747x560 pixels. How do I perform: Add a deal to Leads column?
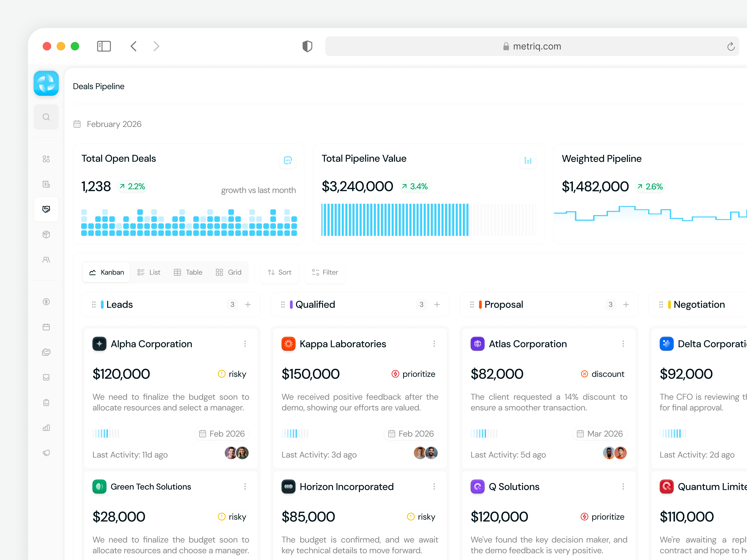pyautogui.click(x=248, y=304)
